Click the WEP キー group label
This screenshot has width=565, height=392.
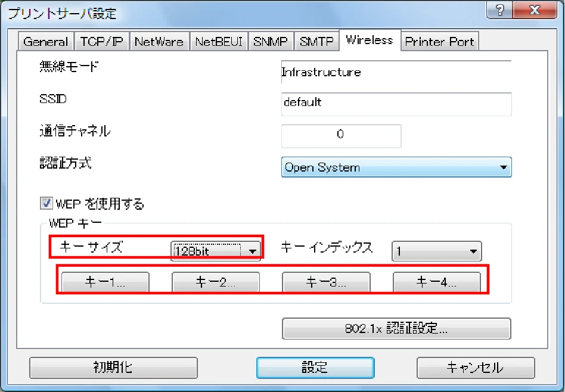[x=75, y=223]
